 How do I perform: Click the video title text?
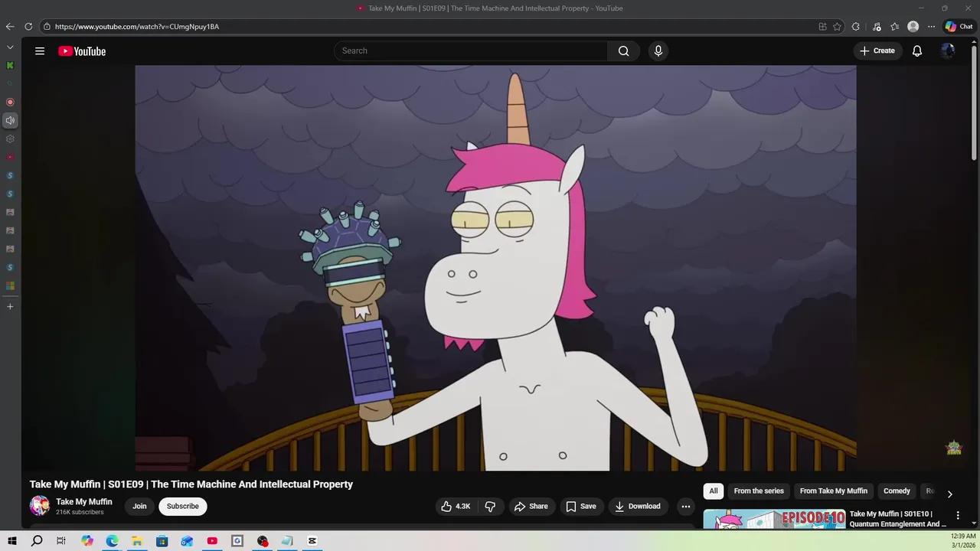tap(191, 484)
